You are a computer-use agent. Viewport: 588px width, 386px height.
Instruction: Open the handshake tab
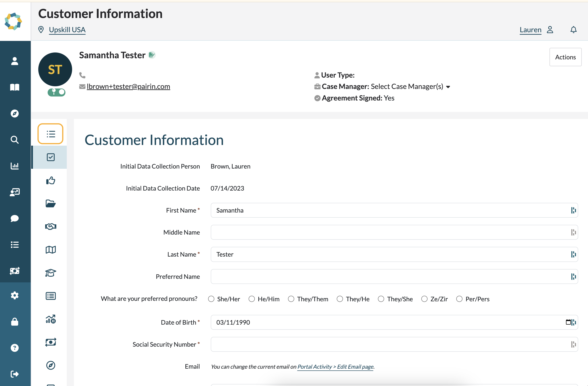coord(50,226)
